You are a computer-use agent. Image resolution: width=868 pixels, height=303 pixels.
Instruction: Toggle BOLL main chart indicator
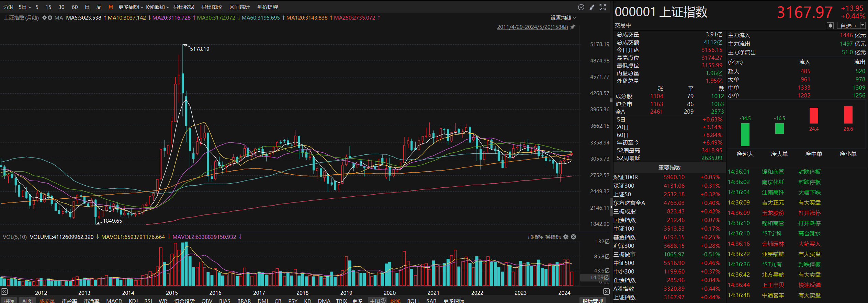coord(413,301)
